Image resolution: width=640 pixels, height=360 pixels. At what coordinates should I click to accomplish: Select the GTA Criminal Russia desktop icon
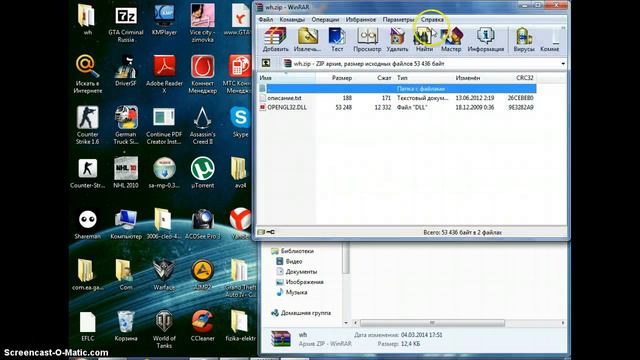point(126,24)
